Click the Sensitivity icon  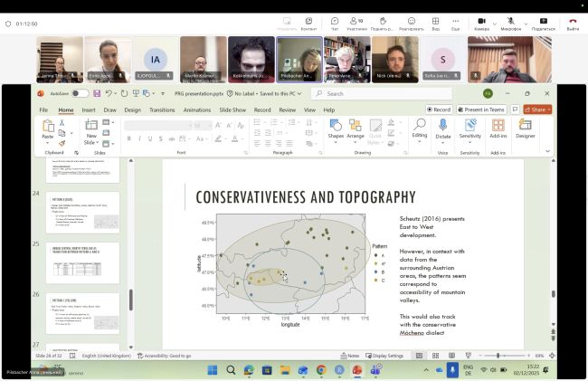(x=470, y=125)
